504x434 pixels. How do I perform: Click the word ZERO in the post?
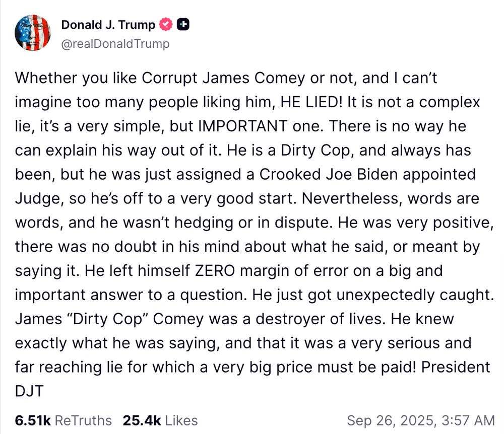[215, 270]
